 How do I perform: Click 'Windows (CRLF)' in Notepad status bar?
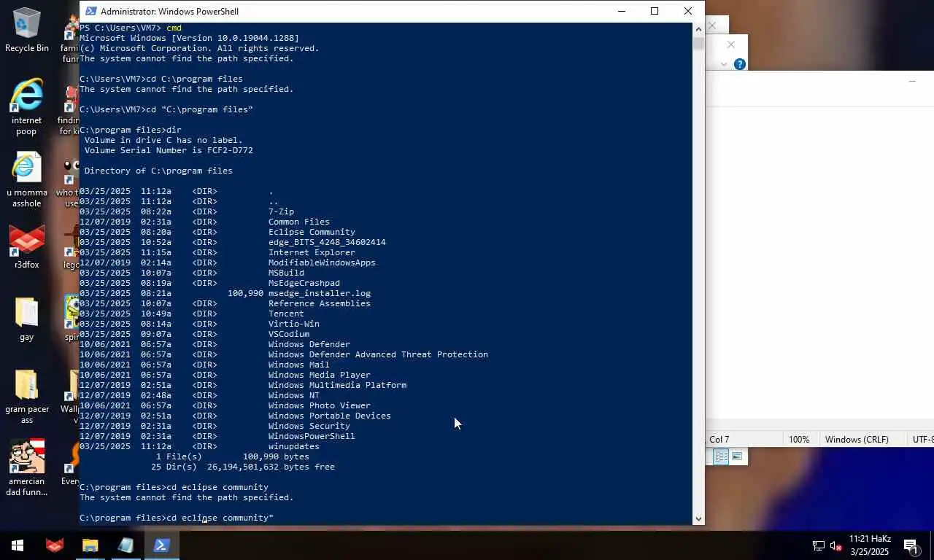point(857,439)
